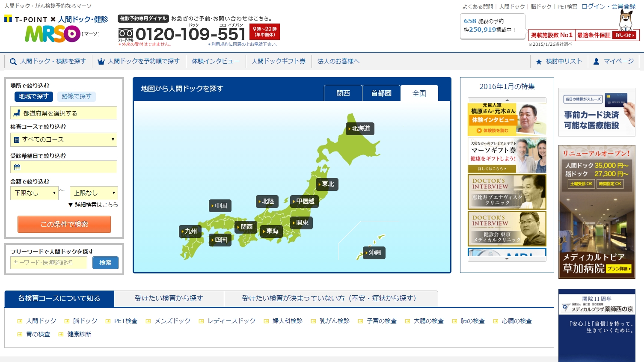Click the up arrow of feature carousel
Screen dimensions: 644x362
507,100
